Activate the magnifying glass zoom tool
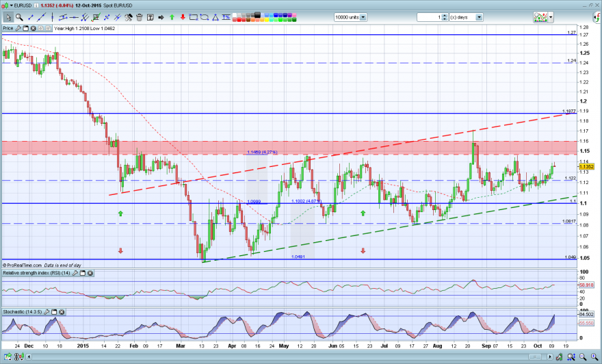Viewport: 602px width, 364px height. (19, 17)
